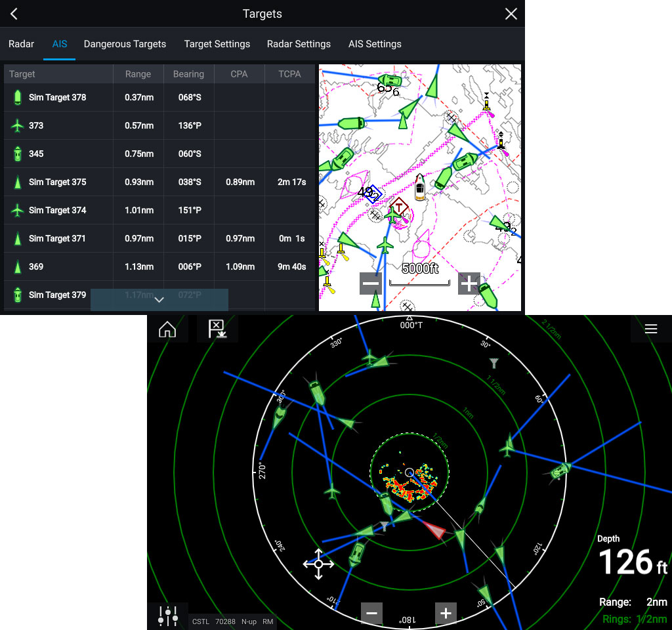Click the triangle icon for Sim Target 375
Image resolution: width=672 pixels, height=630 pixels.
pyautogui.click(x=18, y=182)
